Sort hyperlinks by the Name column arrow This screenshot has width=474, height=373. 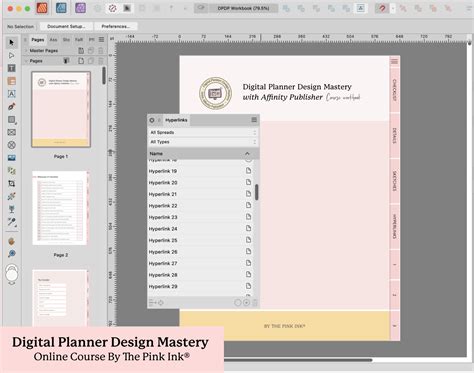247,154
